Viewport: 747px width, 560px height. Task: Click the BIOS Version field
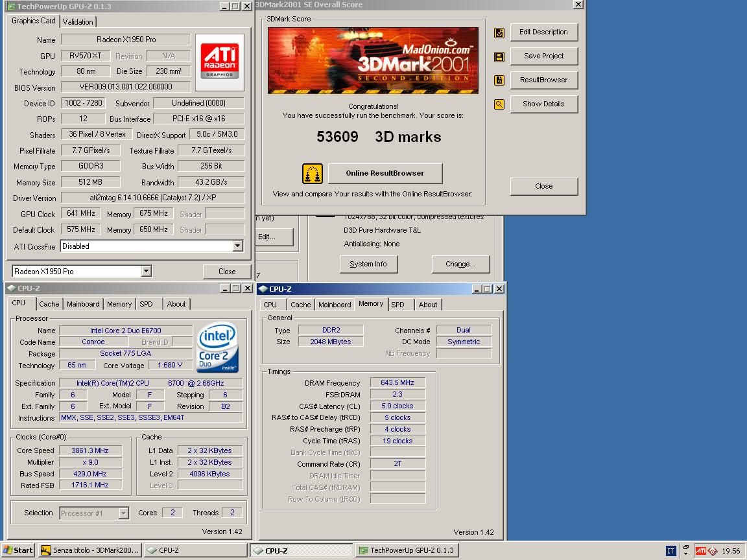[x=126, y=87]
